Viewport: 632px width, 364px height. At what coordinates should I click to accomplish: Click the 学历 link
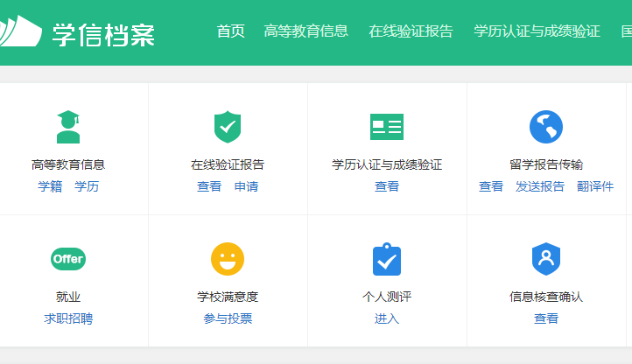(x=87, y=186)
